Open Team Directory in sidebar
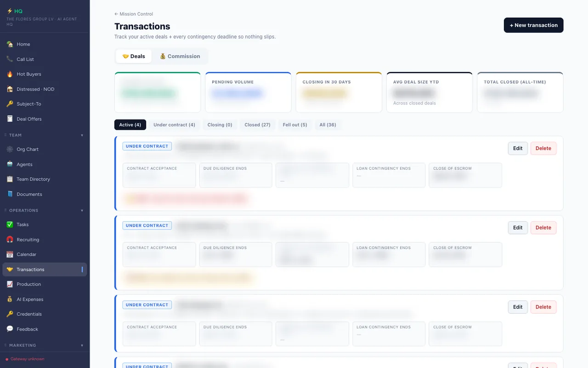 tap(45, 179)
